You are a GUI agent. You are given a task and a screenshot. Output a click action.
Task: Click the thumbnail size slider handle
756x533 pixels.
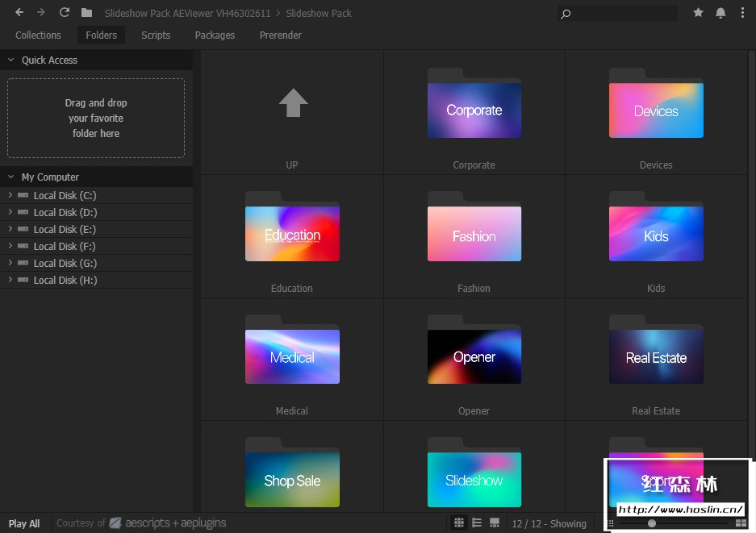coord(651,523)
